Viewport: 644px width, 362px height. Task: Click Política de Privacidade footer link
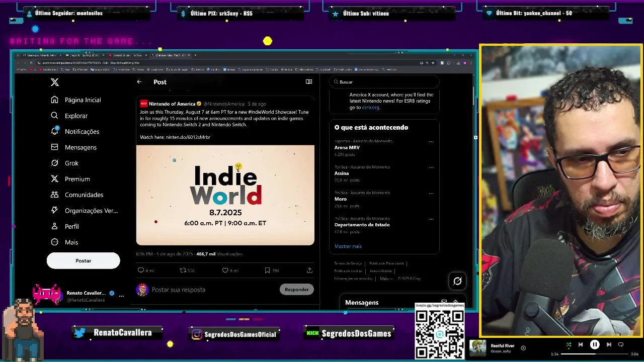pos(386,263)
